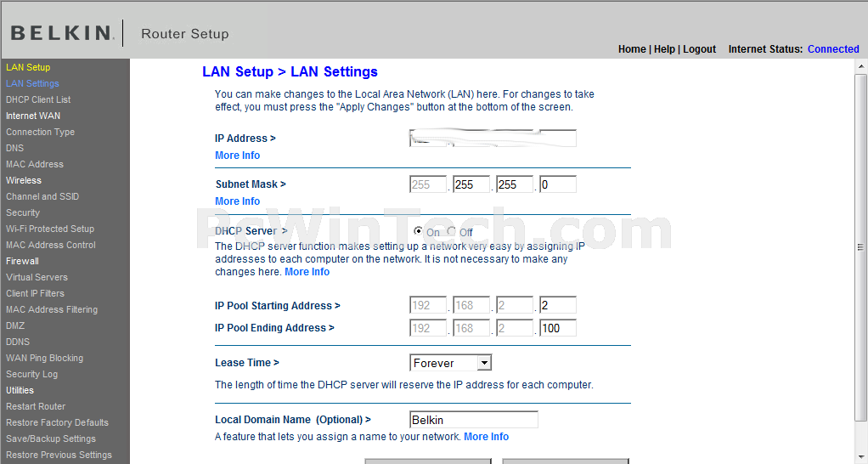
Task: Go to Virtual Servers page
Action: point(37,277)
